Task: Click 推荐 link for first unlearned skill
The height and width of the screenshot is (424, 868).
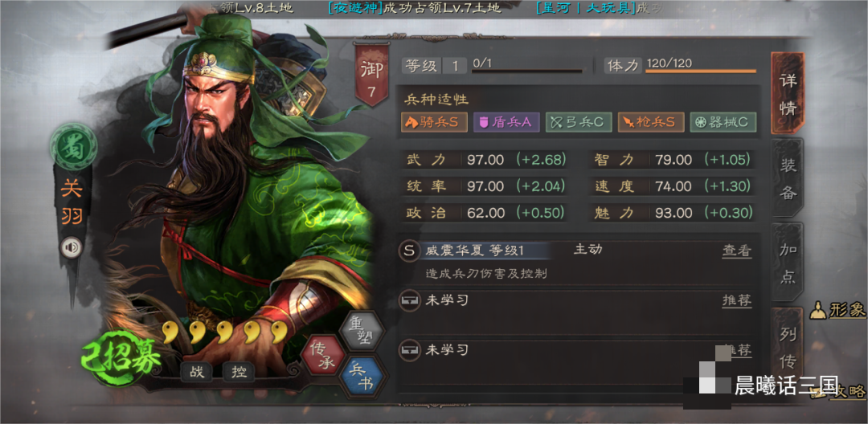Action: (x=737, y=300)
